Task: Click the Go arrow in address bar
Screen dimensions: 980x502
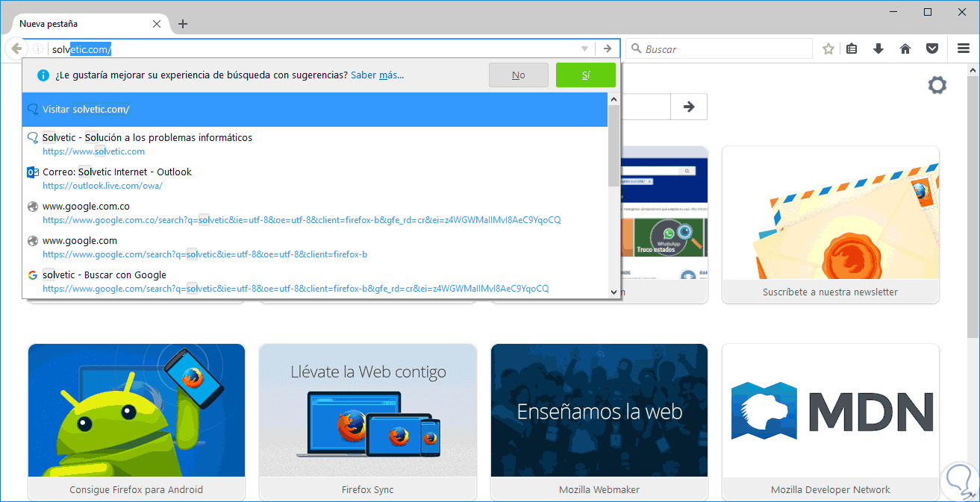Action: pyautogui.click(x=608, y=49)
